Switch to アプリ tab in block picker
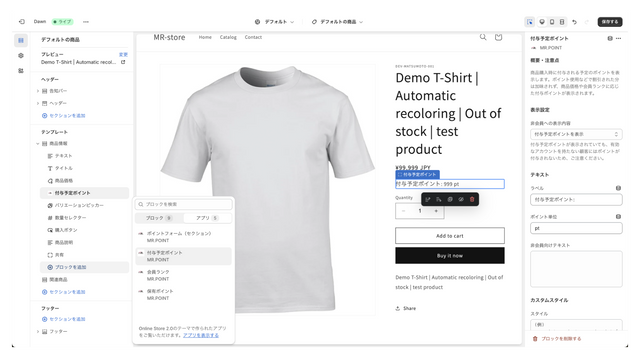 tap(207, 218)
